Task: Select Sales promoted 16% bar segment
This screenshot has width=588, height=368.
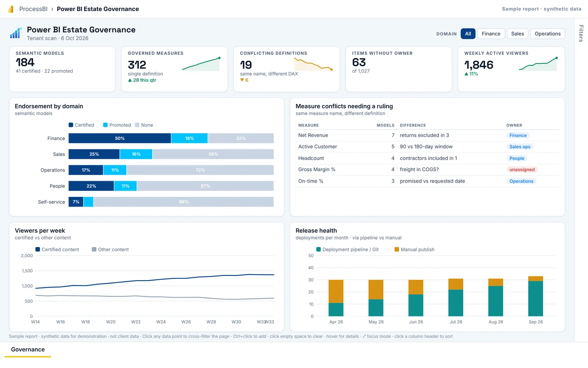Action: pos(136,154)
